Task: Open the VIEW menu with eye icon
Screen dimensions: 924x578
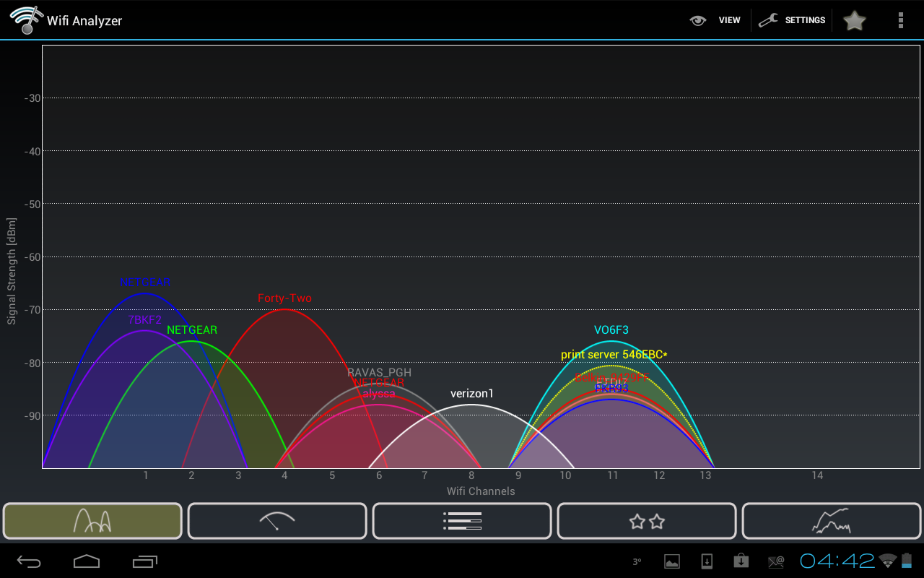Action: point(715,20)
